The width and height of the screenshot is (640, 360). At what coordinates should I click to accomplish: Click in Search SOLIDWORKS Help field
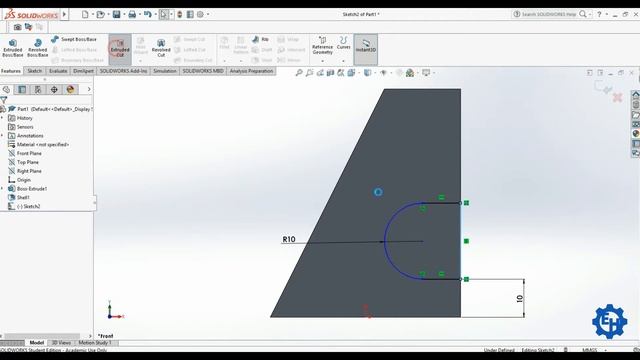click(x=549, y=14)
